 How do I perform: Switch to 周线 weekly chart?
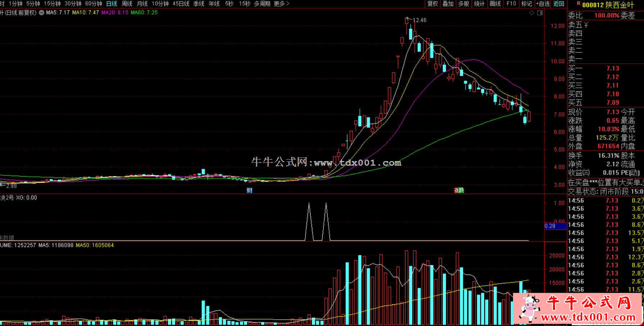point(127,4)
